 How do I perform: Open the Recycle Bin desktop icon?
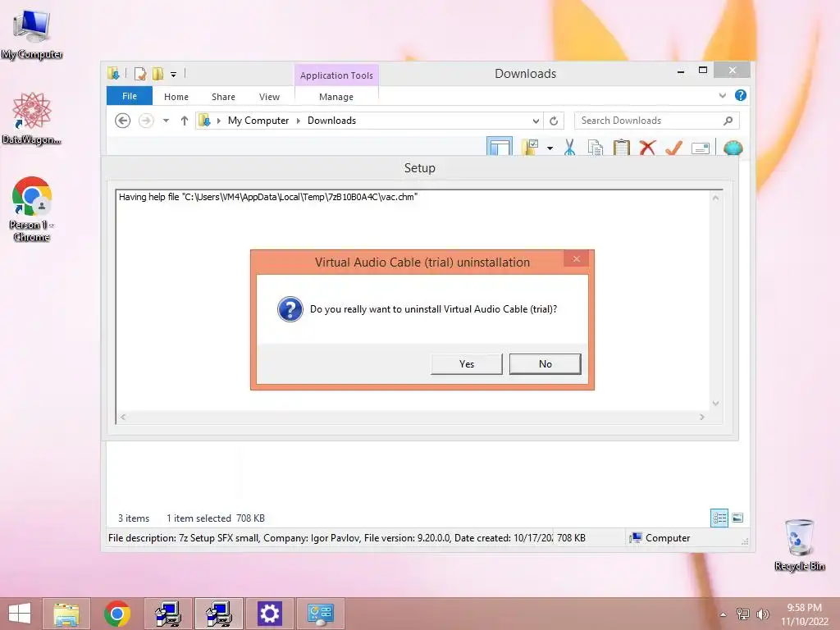click(799, 545)
